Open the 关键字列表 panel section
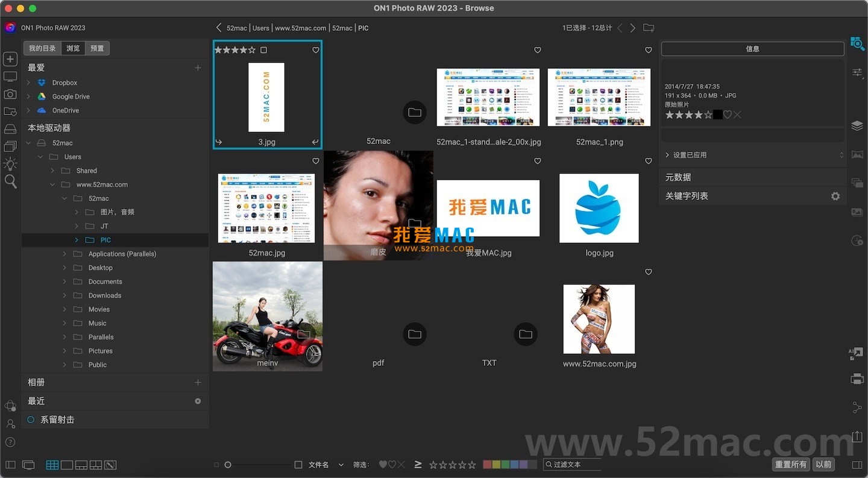The image size is (868, 478). pos(753,196)
